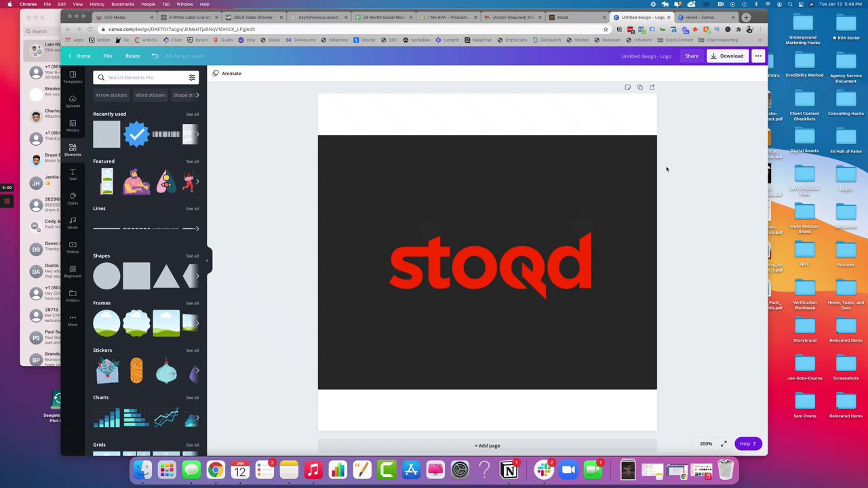See all Charts elements

193,398
